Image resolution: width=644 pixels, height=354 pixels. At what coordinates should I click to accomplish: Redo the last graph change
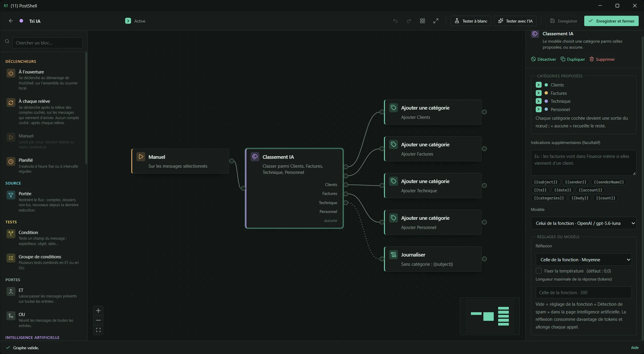point(409,21)
